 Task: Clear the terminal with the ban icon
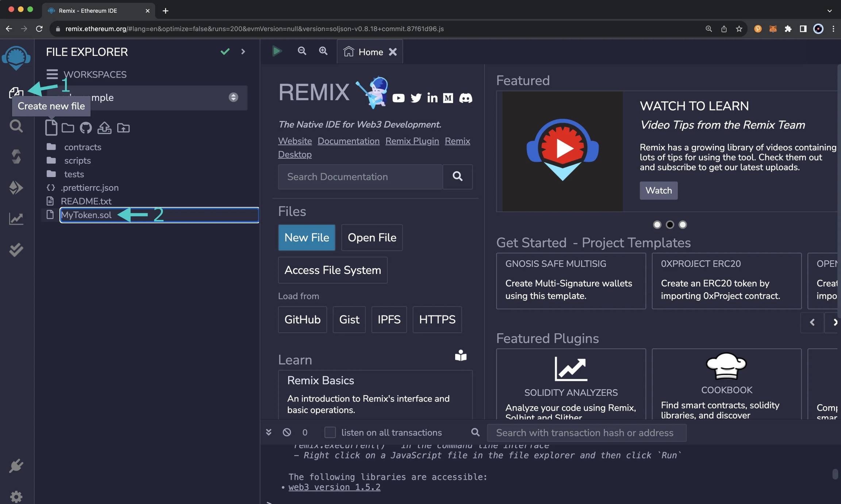point(287,432)
